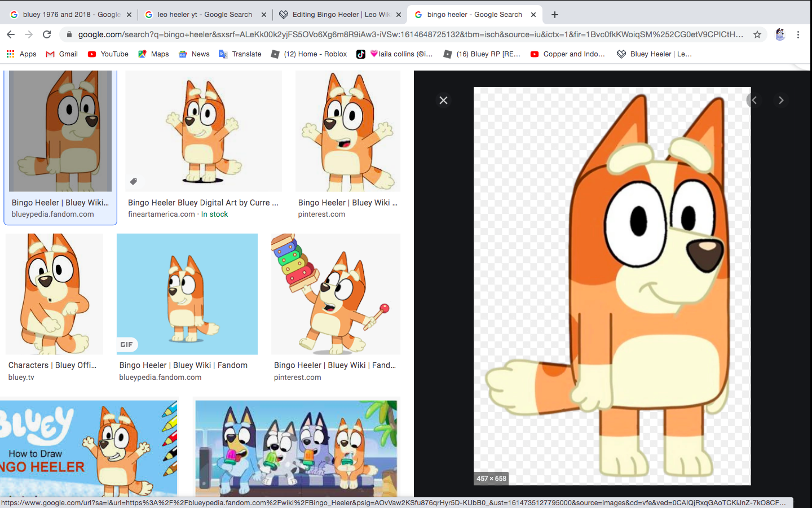Open the News bookmark
The image size is (812, 508).
tap(194, 54)
